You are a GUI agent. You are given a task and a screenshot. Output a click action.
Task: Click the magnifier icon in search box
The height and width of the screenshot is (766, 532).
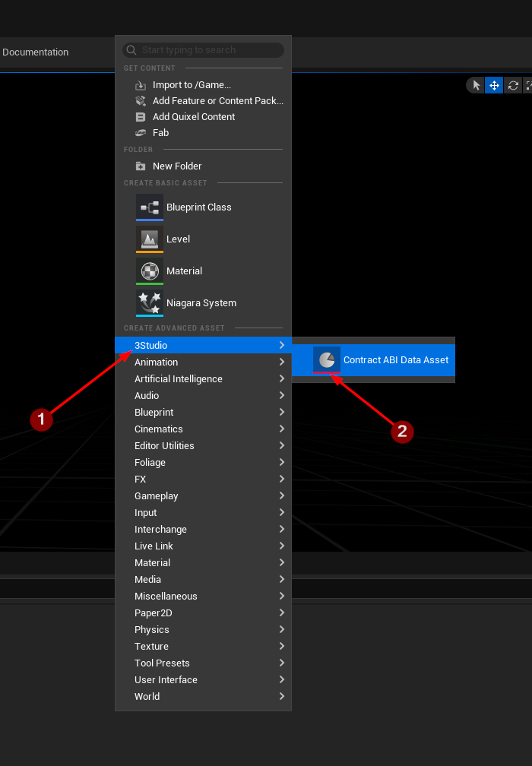pyautogui.click(x=131, y=50)
